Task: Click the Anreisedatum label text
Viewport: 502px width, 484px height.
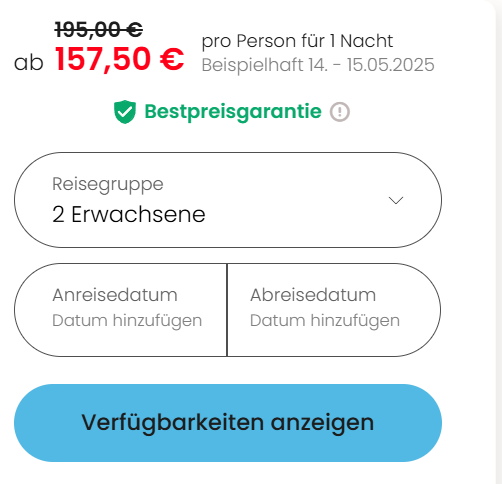Action: pos(115,295)
